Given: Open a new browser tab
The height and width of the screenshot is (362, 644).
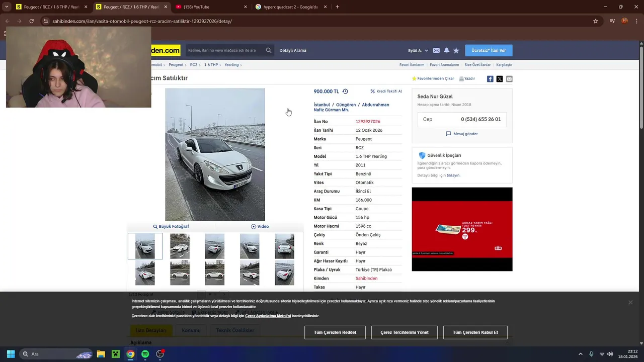Looking at the screenshot, I should pyautogui.click(x=337, y=7).
